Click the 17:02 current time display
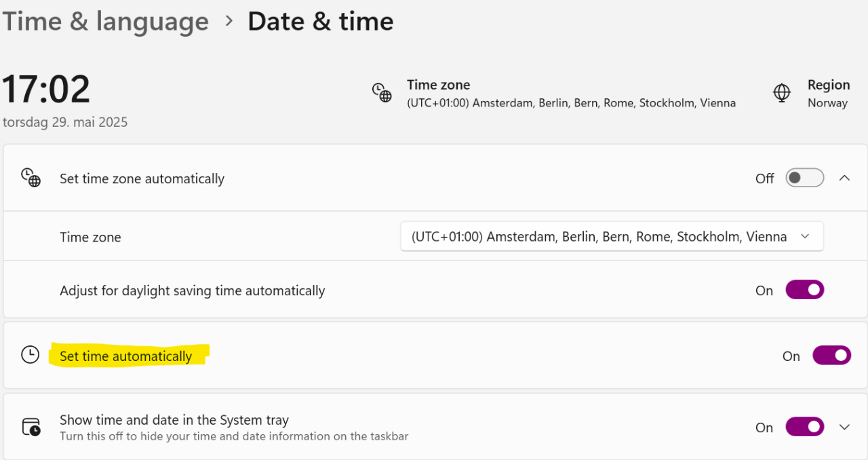Screen dimensions: 868x460 [x=46, y=89]
